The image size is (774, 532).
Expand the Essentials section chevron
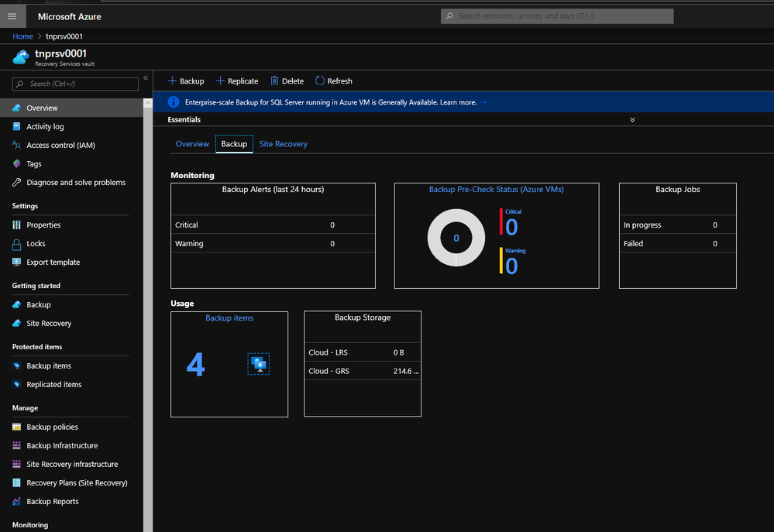click(632, 120)
